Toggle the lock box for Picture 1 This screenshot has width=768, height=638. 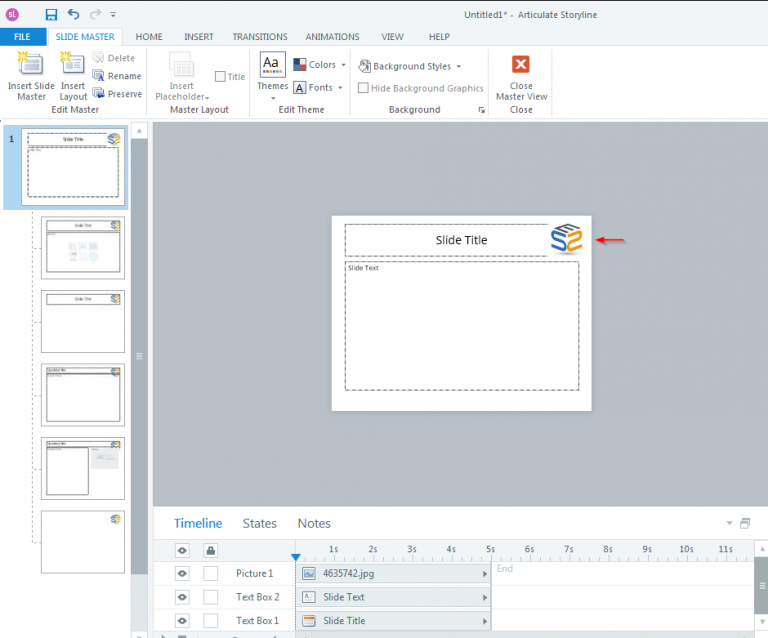(211, 573)
